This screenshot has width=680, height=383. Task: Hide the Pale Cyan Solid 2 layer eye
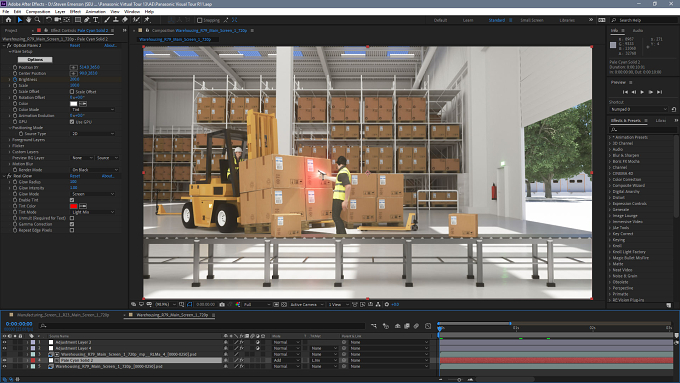click(5, 360)
